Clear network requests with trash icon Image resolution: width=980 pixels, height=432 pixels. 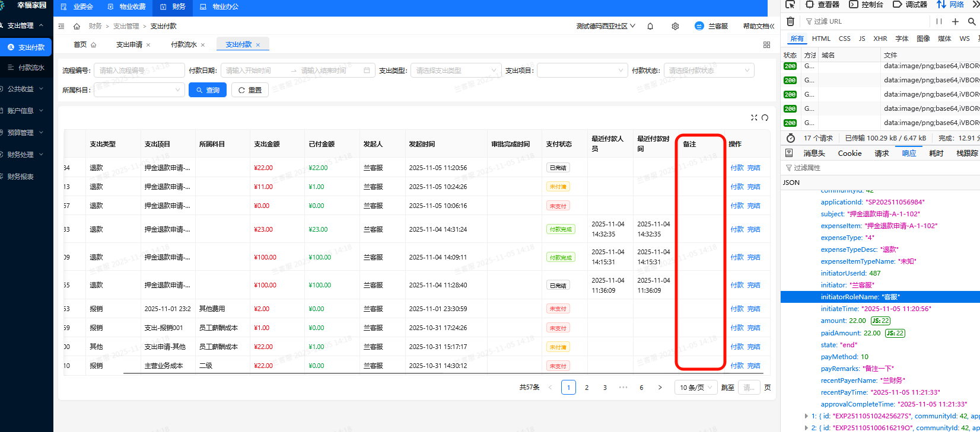coord(790,21)
